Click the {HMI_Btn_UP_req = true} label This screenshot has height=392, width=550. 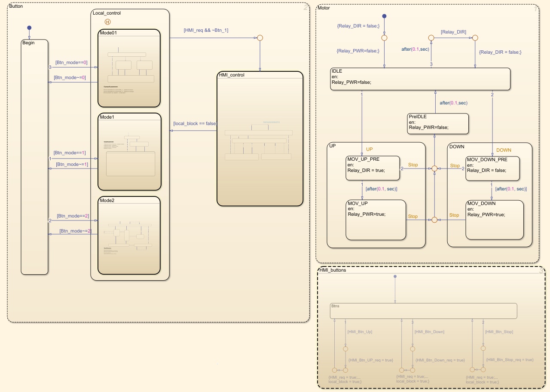click(371, 360)
